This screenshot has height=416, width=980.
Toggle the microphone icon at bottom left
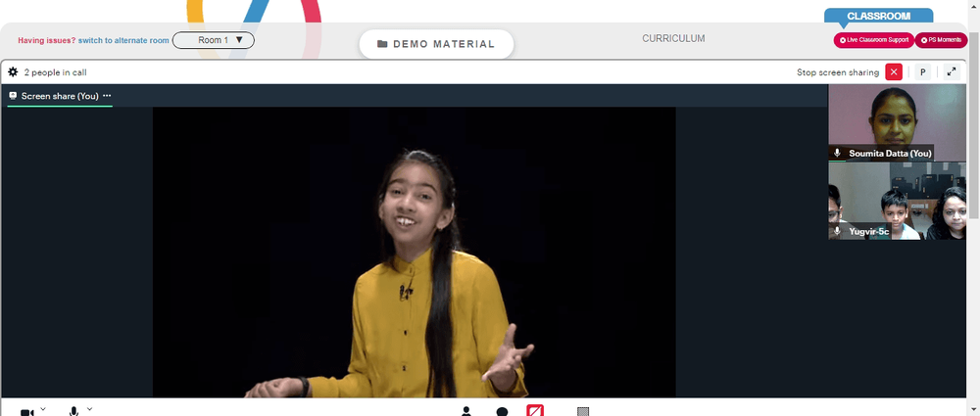(73, 412)
